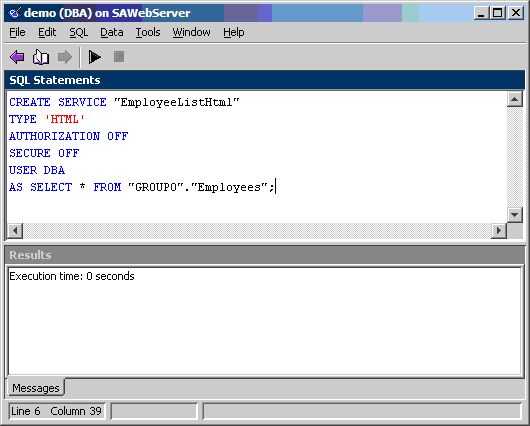Open the Edit menu
Image resolution: width=530 pixels, height=426 pixels.
[x=47, y=32]
